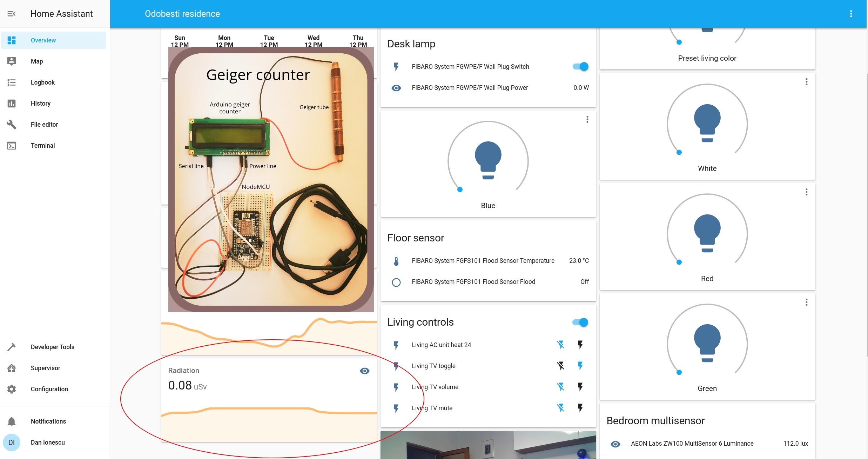
Task: Open the three-dot menu on White light
Action: 807,81
